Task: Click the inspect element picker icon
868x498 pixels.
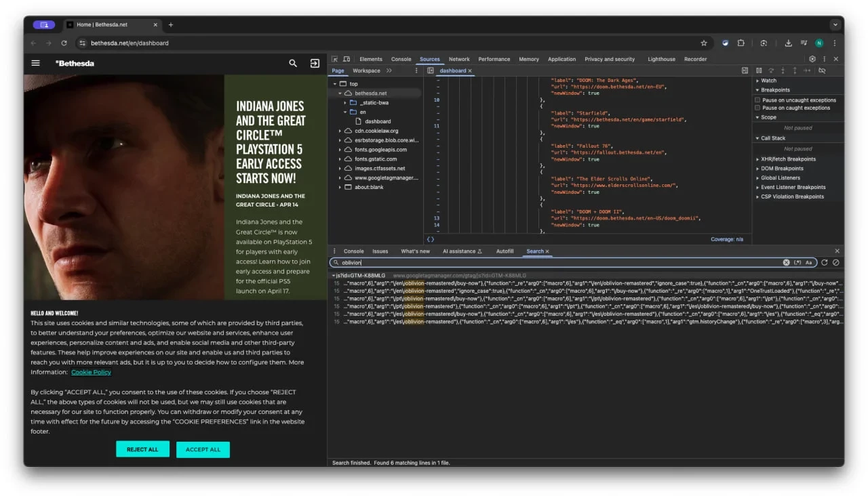Action: pos(335,59)
